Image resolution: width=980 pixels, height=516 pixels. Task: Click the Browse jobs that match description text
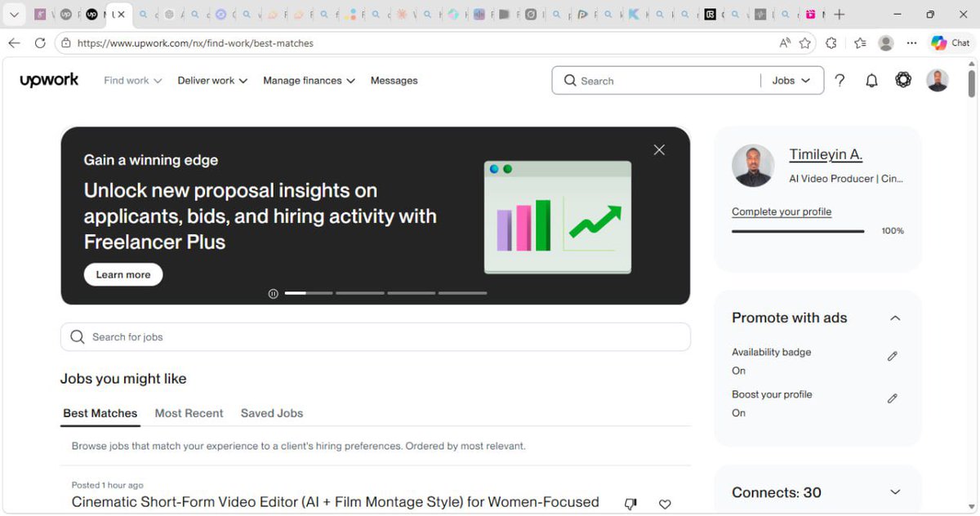pyautogui.click(x=299, y=447)
